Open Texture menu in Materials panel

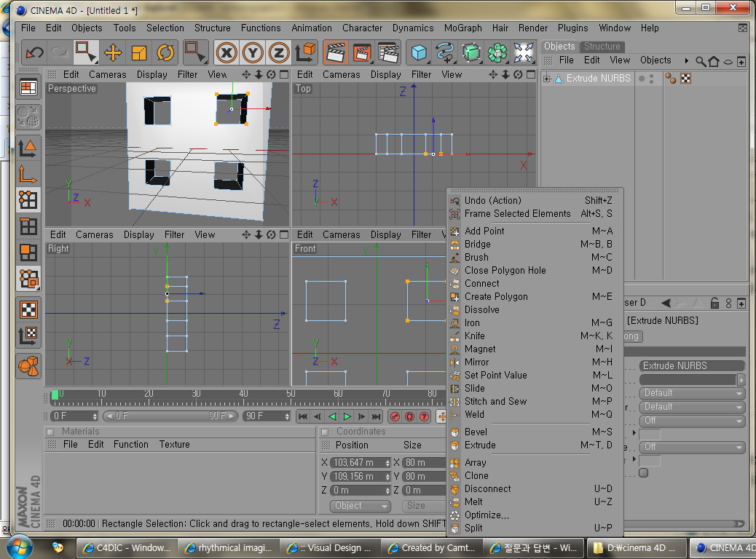(175, 444)
